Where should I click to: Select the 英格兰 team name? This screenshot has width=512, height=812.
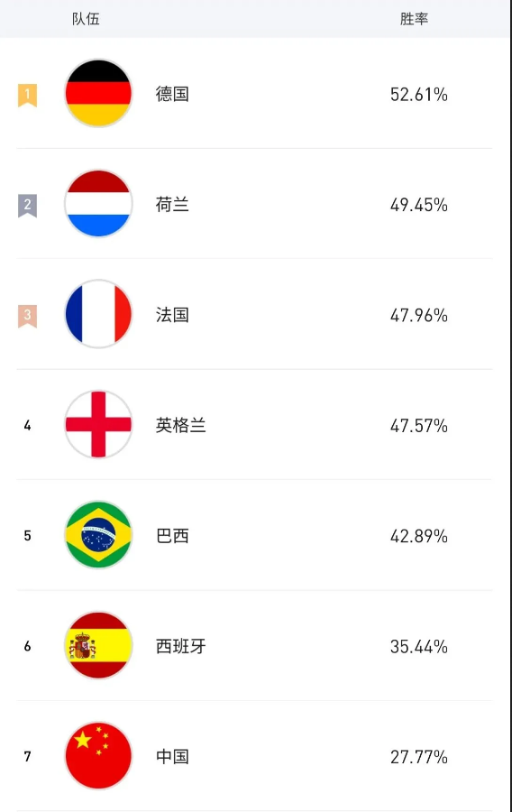pos(180,425)
